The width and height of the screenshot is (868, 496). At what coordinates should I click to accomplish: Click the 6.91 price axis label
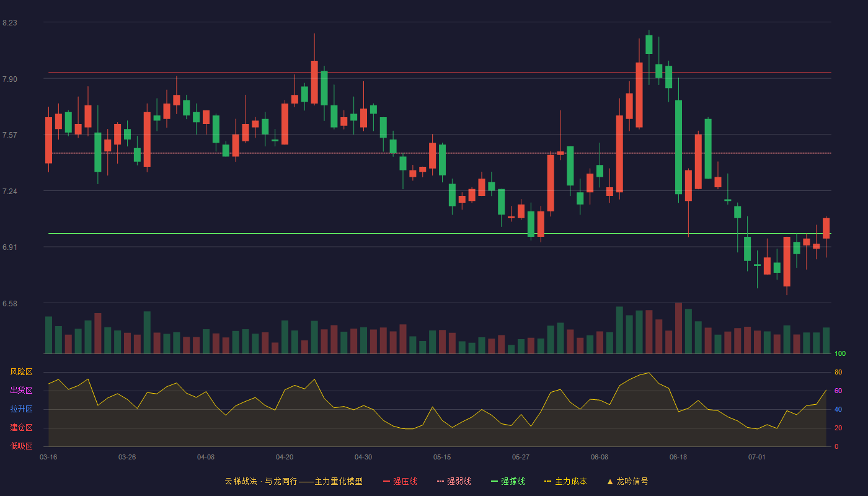point(10,247)
